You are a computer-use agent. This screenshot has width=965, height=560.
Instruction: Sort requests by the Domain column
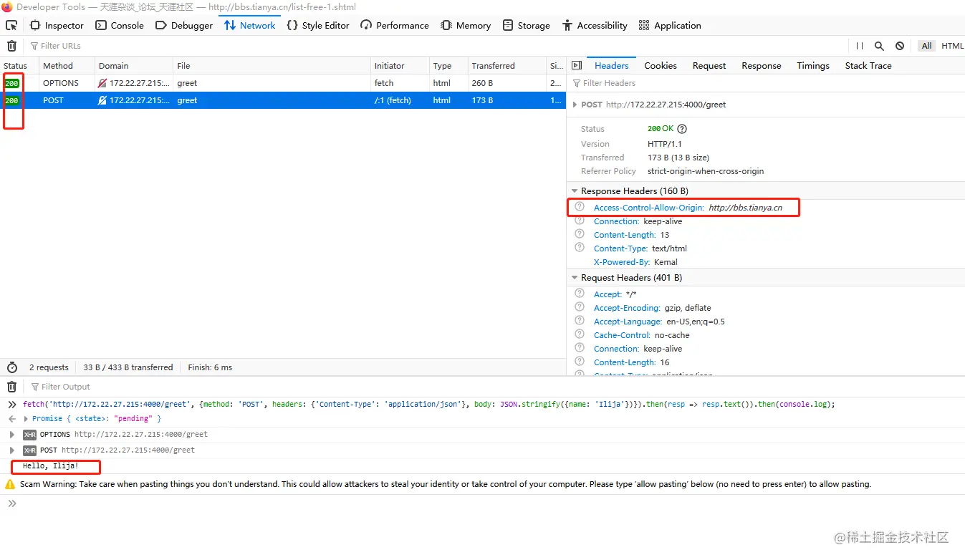point(134,66)
